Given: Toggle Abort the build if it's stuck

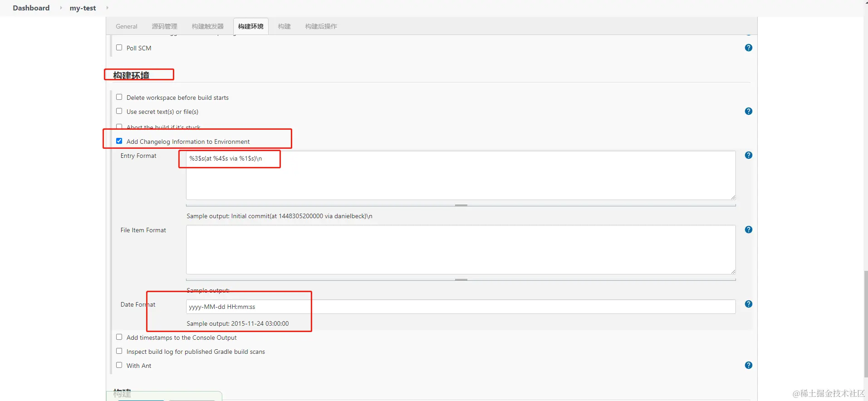Looking at the screenshot, I should [119, 127].
